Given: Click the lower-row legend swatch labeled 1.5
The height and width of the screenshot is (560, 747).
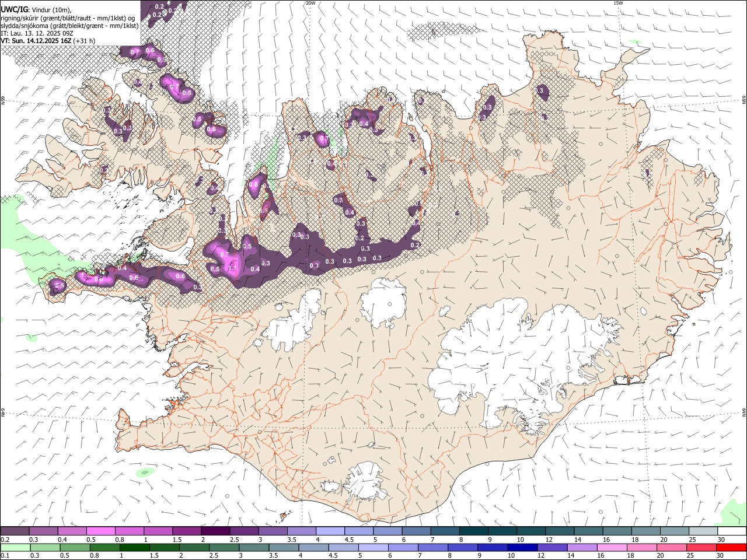Looking at the screenshot, I should pos(165,548).
